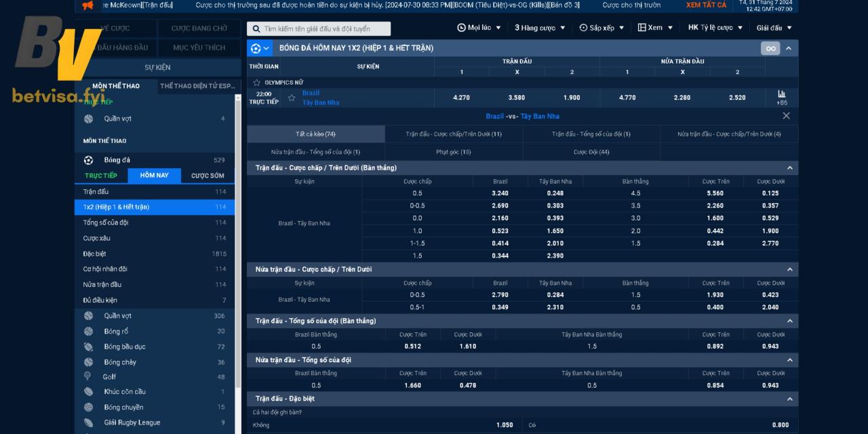Open the HK Tỷ lệ cược dropdown
Viewport: 868px width, 434px height.
[x=715, y=28]
